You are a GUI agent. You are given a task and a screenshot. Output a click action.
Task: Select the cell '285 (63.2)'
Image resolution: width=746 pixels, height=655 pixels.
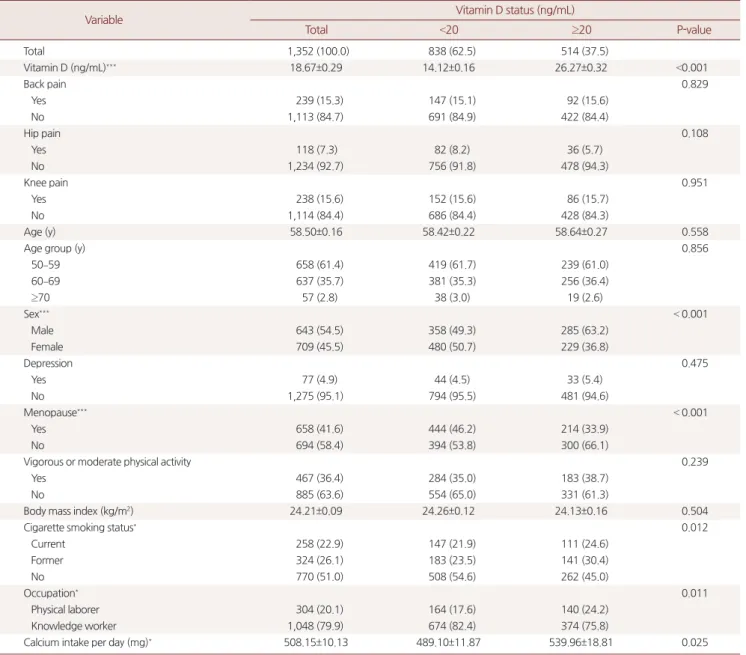[584, 330]
